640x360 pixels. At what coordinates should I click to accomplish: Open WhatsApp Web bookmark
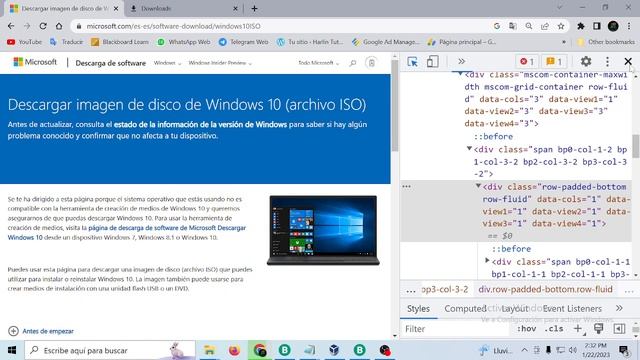click(184, 42)
